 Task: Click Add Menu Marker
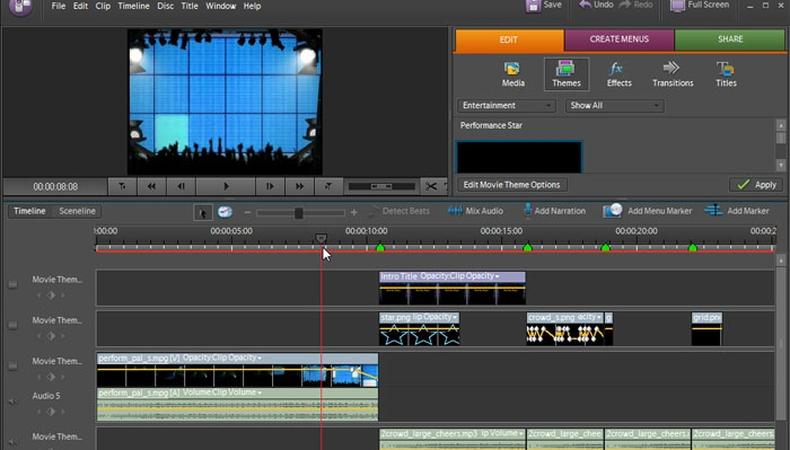(x=647, y=211)
